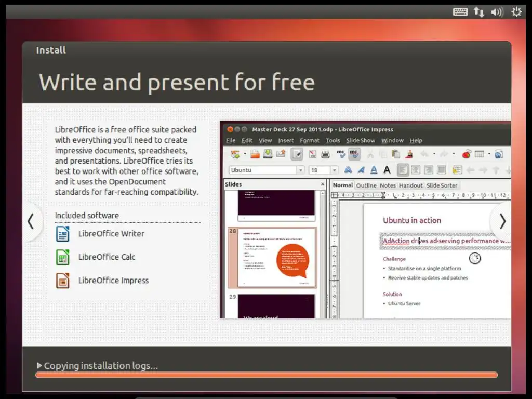This screenshot has width=532, height=399.
Task: Click the Chart icon in Impress toolbar
Action: pos(467,154)
